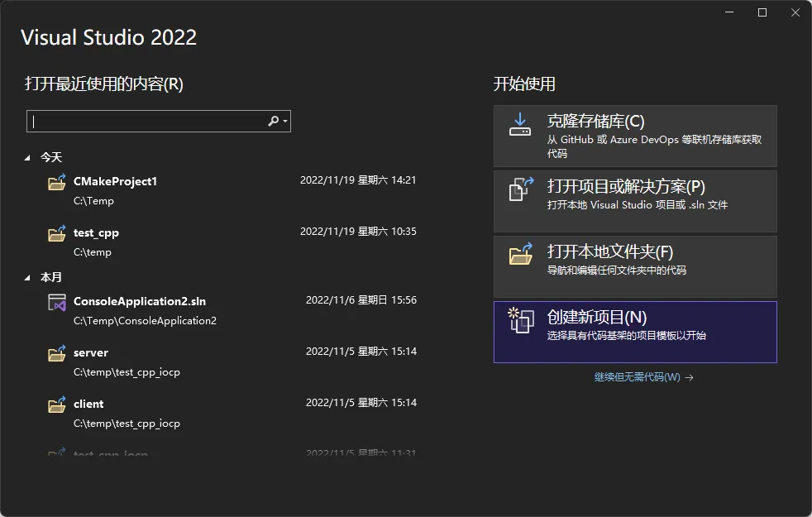Click the server folder icon
Screen dimensions: 812x517
click(57, 353)
